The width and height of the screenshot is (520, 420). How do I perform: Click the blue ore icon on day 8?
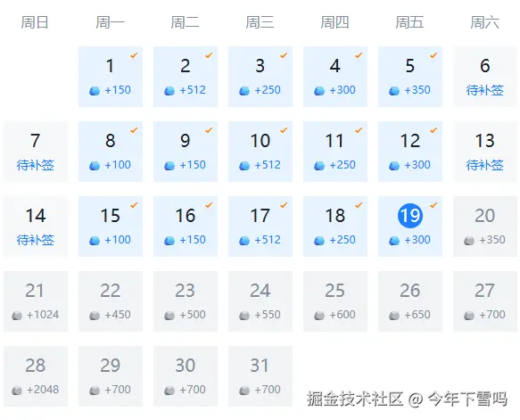point(95,166)
